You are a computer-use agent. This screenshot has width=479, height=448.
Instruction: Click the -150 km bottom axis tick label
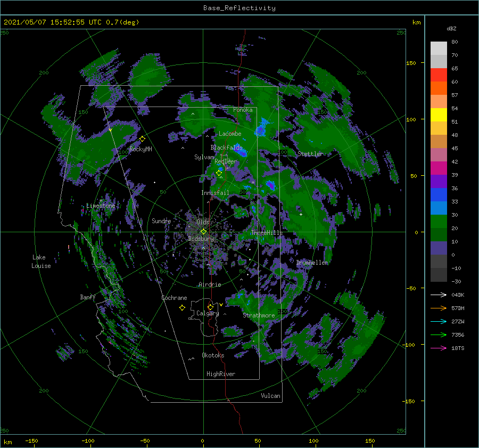tap(31, 441)
